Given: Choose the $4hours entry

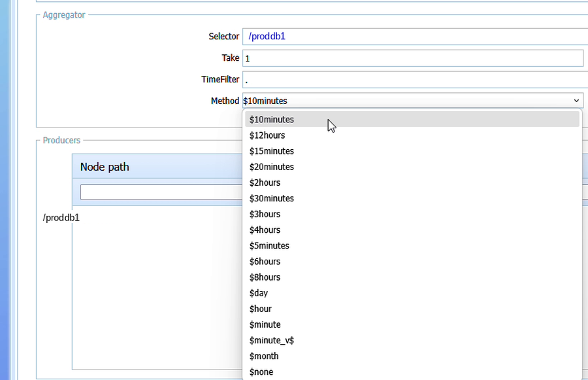Looking at the screenshot, I should pyautogui.click(x=412, y=230).
